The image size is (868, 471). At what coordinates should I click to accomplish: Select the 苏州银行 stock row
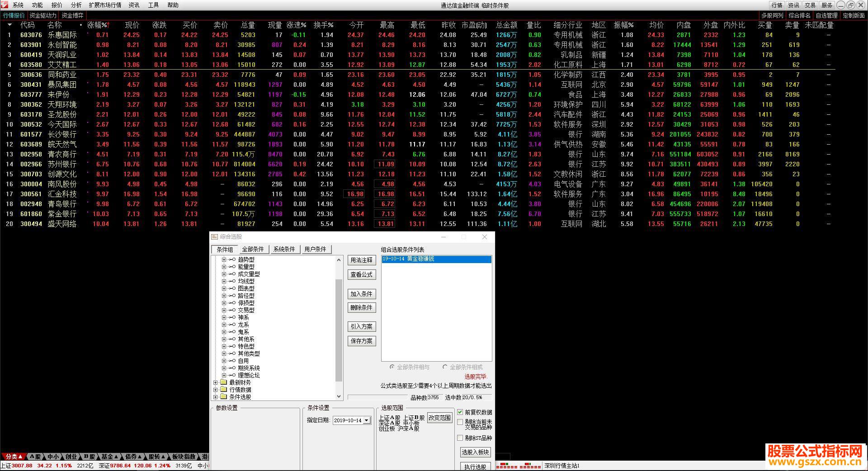click(x=418, y=164)
